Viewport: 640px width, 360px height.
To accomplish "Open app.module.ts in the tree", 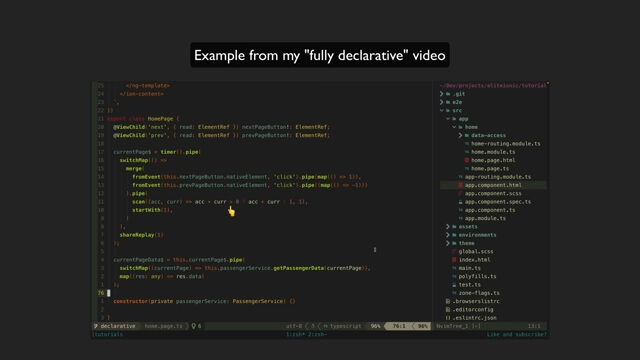I will (485, 218).
